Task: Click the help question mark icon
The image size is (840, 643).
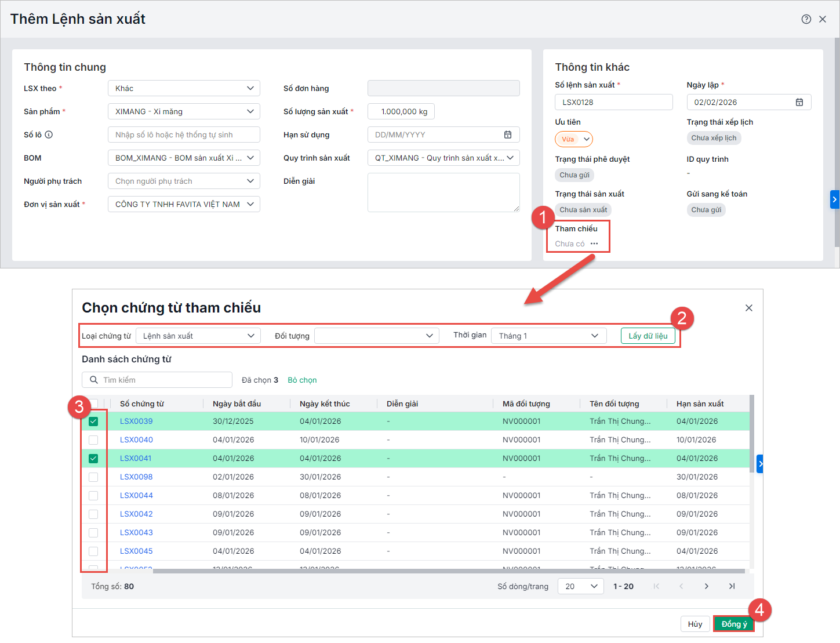Action: click(x=806, y=19)
